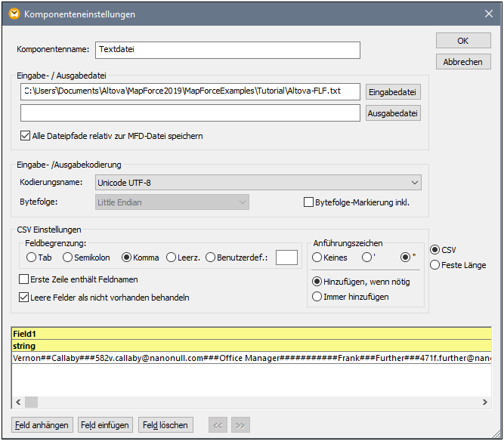504x441 pixels.
Task: Click the Feld anhängen button
Action: 42,425
